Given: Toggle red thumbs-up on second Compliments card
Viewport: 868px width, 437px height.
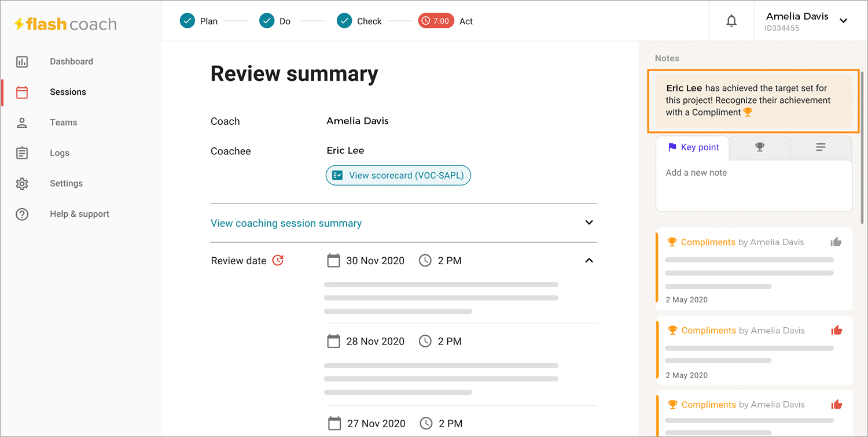Looking at the screenshot, I should tap(837, 331).
